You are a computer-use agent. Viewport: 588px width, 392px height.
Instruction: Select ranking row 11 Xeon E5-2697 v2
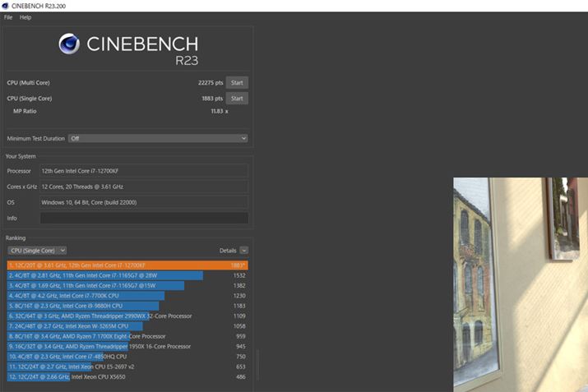pyautogui.click(x=127, y=367)
